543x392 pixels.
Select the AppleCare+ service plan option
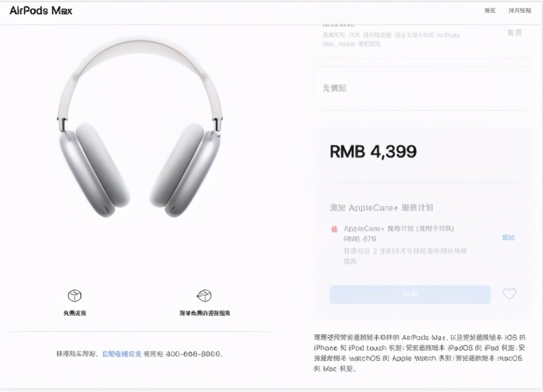pyautogui.click(x=422, y=244)
